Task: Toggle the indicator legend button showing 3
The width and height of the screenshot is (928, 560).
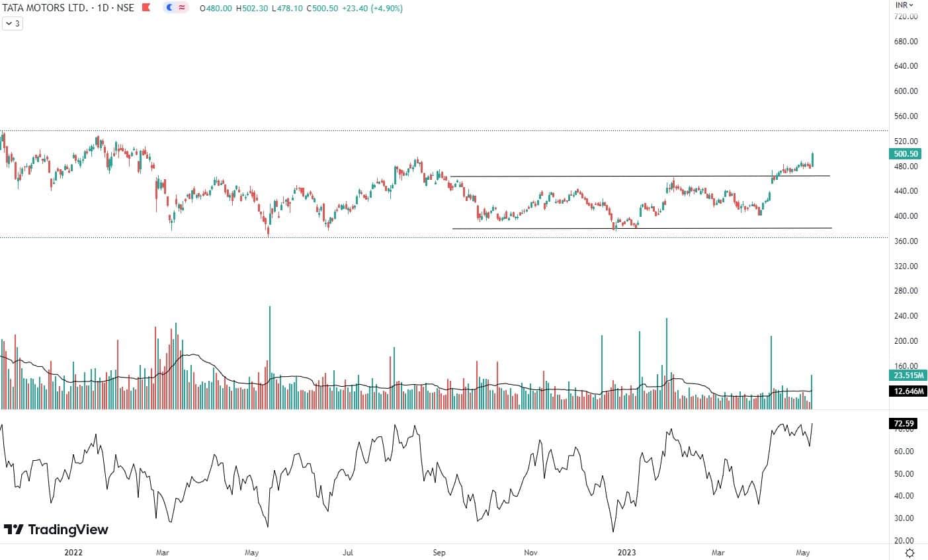Action: [x=13, y=24]
